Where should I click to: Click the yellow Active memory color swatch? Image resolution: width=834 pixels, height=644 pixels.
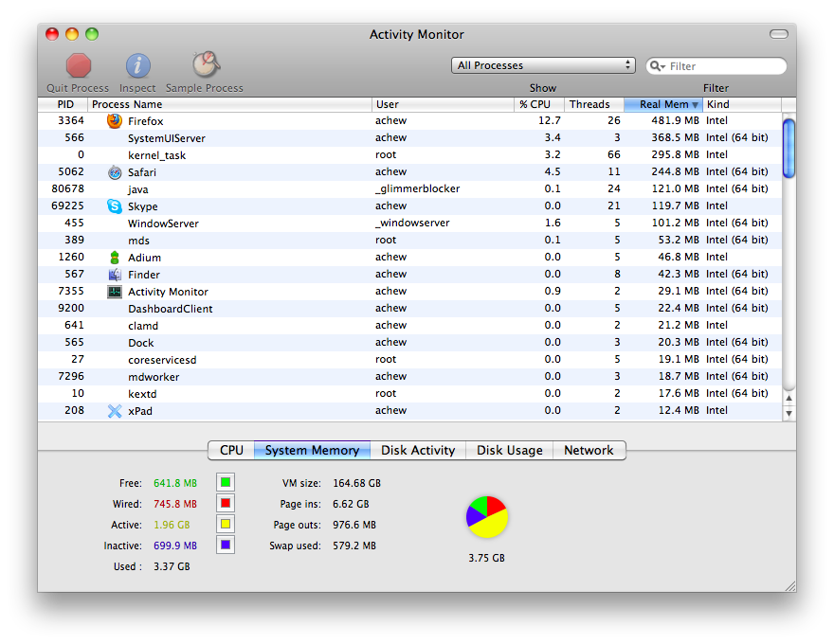pyautogui.click(x=226, y=524)
